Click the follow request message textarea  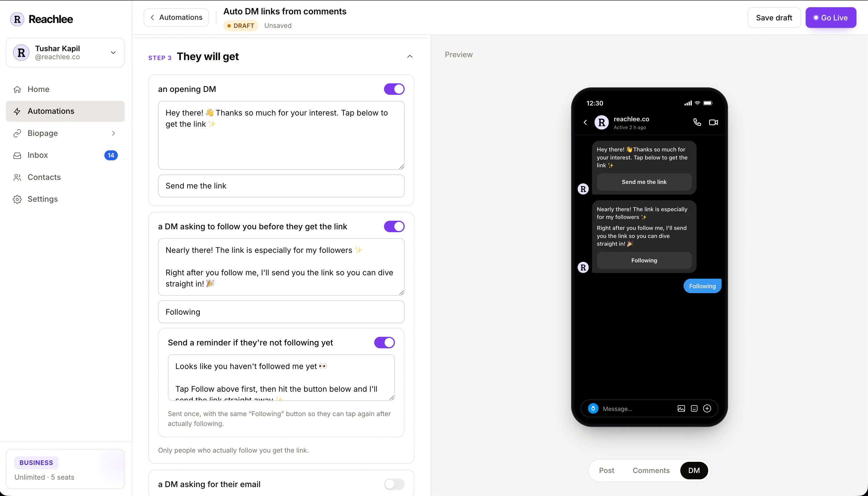[x=281, y=267]
